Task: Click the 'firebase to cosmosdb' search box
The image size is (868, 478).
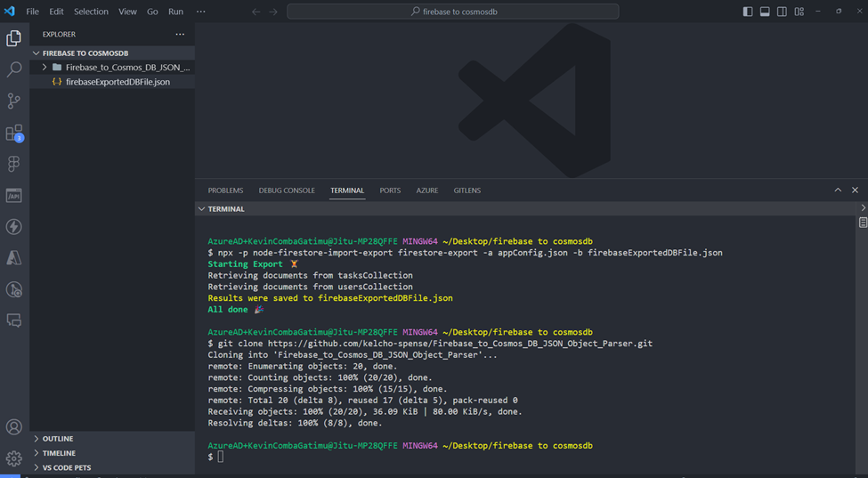Action: pos(453,12)
